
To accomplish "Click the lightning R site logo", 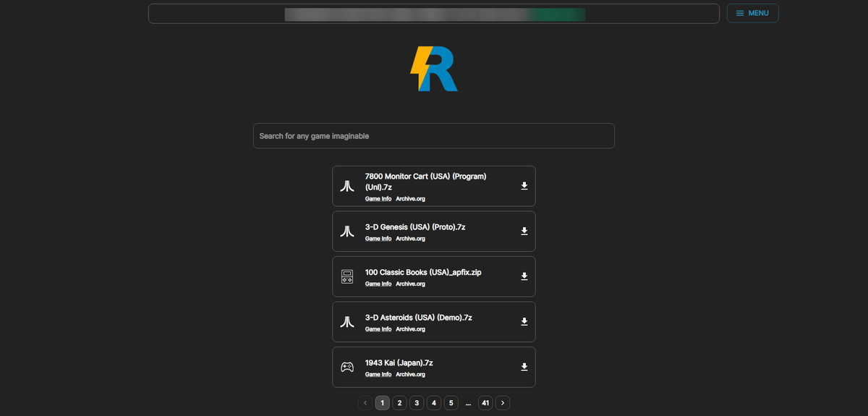I will 434,69.
